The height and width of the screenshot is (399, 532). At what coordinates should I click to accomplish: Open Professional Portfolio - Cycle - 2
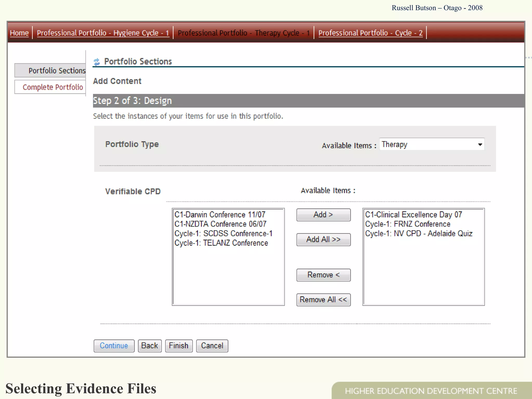tap(370, 33)
